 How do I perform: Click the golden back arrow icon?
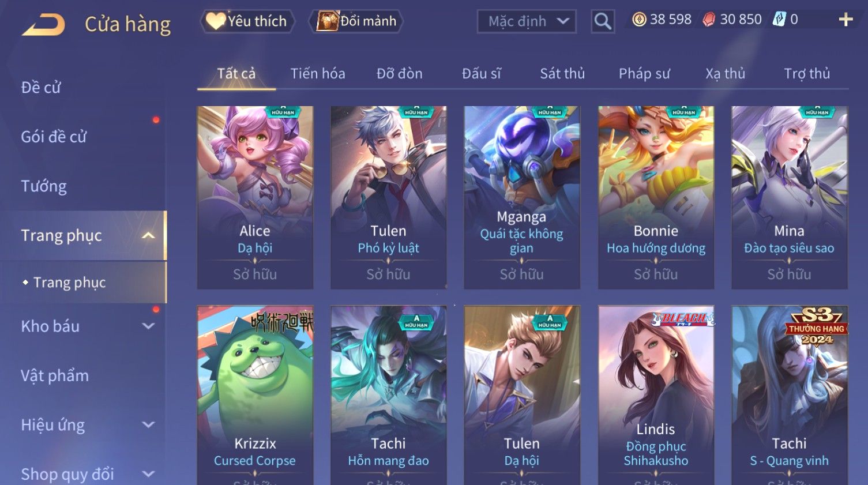click(x=44, y=24)
